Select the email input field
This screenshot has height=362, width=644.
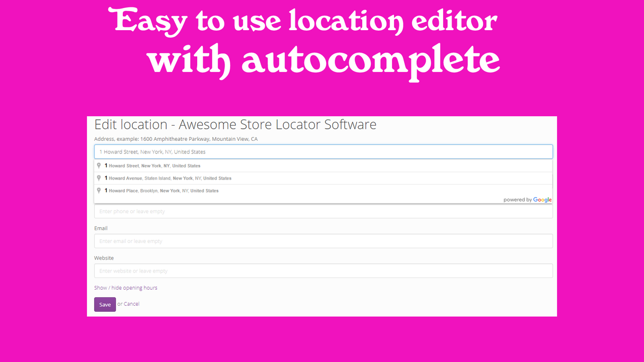pyautogui.click(x=323, y=241)
